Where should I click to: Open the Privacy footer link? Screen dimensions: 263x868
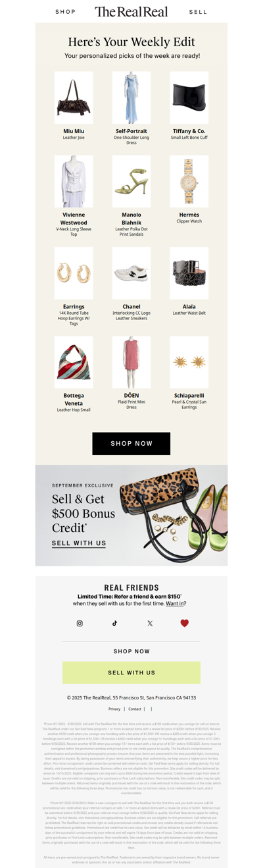(x=114, y=709)
